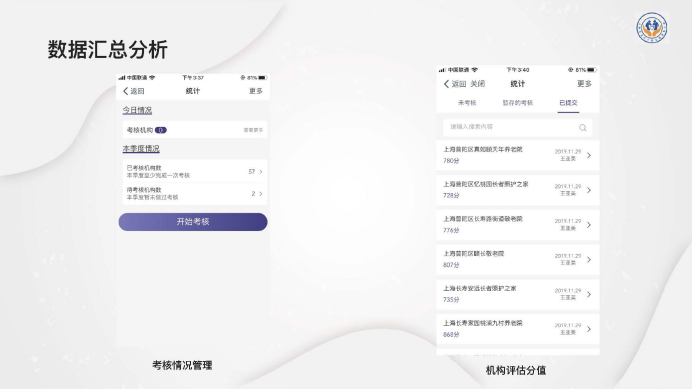Click the 待考核机构数 label

pyautogui.click(x=144, y=190)
